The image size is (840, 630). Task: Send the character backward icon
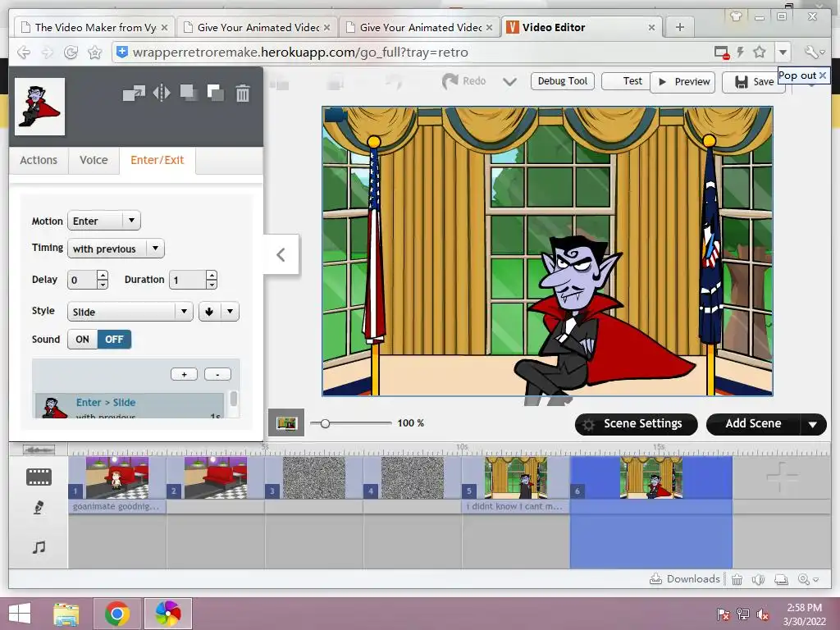(188, 93)
